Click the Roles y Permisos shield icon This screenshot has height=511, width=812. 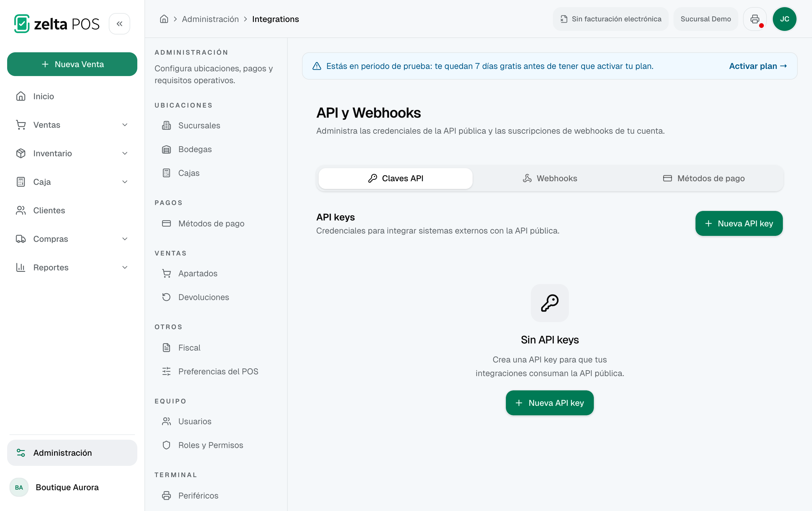point(166,445)
